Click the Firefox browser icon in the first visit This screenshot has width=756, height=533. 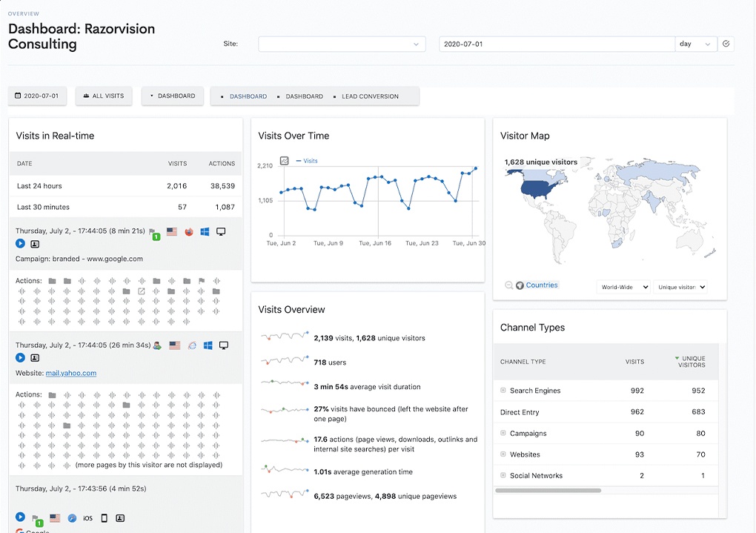[x=189, y=232]
